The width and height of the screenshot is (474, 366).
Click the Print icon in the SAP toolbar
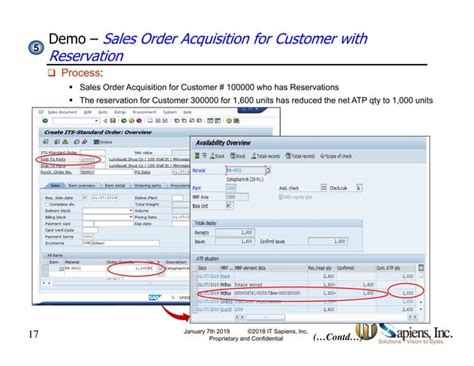150,121
